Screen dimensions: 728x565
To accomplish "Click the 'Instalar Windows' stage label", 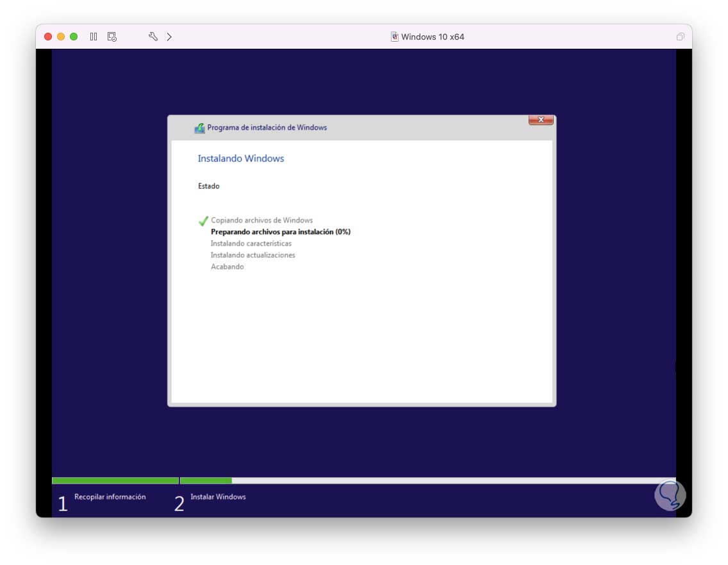I will click(219, 496).
